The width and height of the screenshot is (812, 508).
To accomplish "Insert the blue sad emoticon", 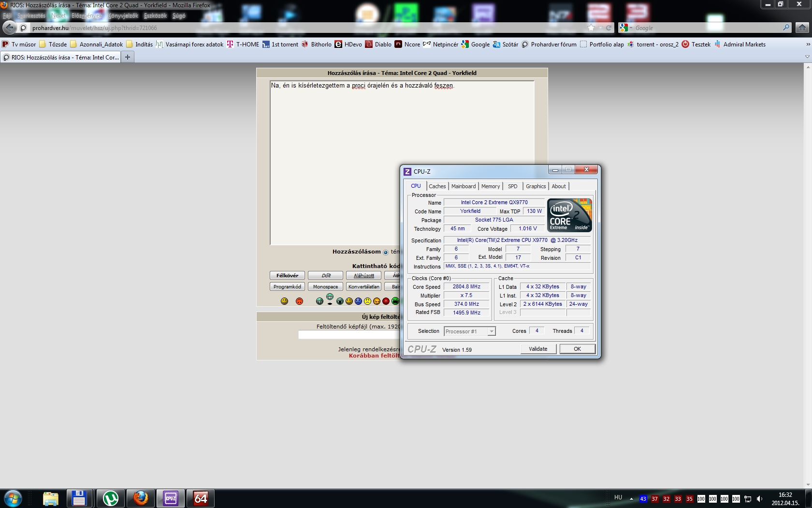I will 358,301.
